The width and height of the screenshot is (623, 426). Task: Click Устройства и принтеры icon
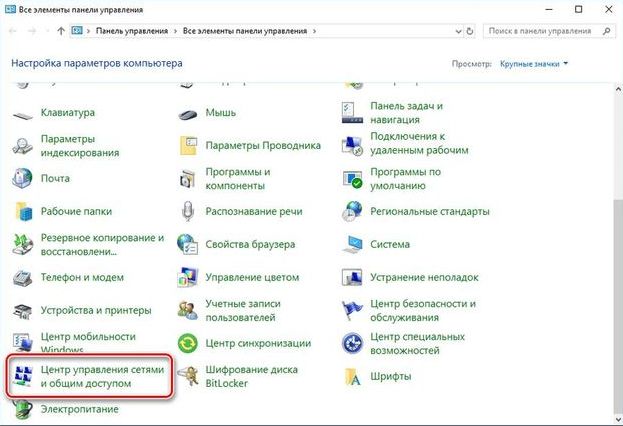[23, 310]
